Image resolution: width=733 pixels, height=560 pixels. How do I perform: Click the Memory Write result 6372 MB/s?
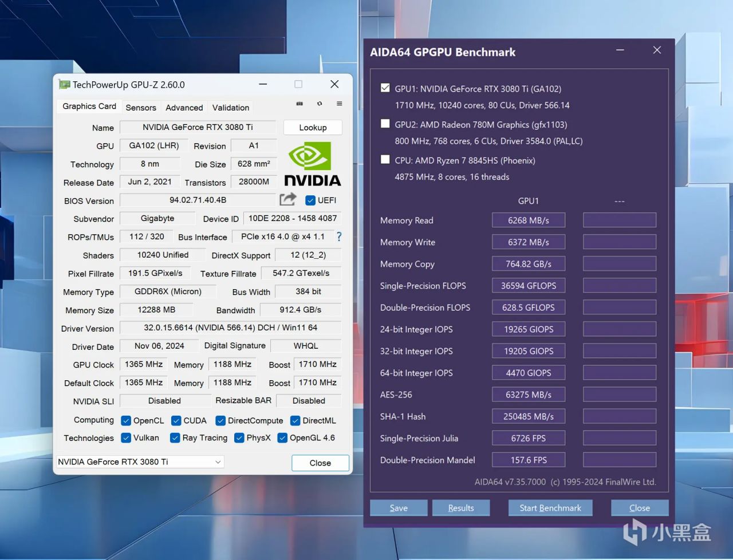[x=529, y=242]
